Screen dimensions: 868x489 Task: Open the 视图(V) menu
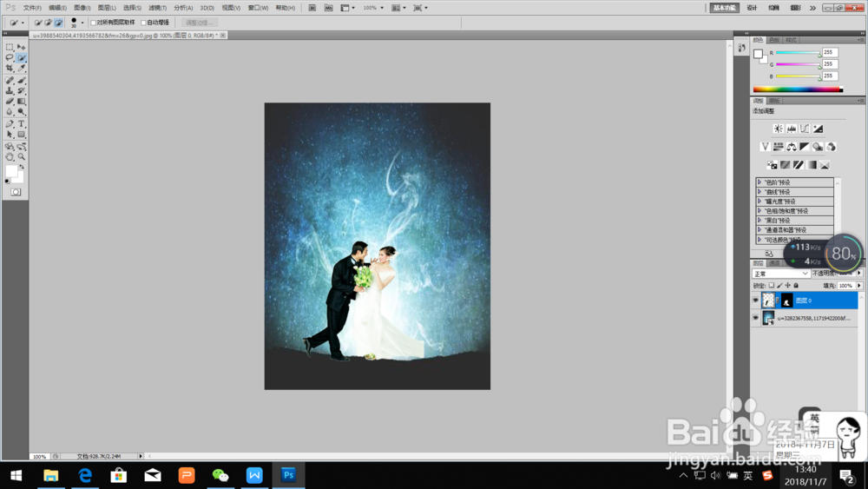[231, 8]
